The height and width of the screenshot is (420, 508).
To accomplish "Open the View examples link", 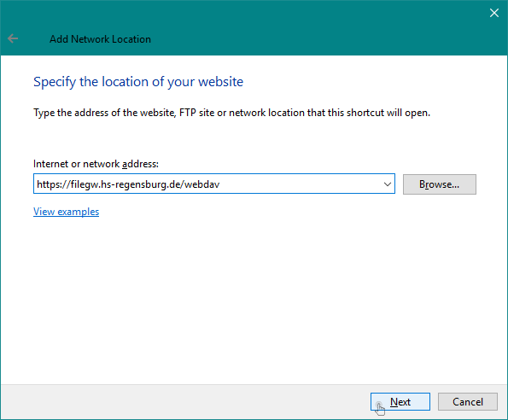I will [66, 212].
